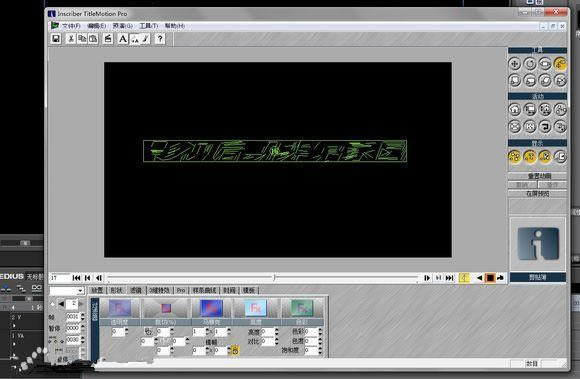Click the dark blue clipboard button below info icon

[537, 277]
